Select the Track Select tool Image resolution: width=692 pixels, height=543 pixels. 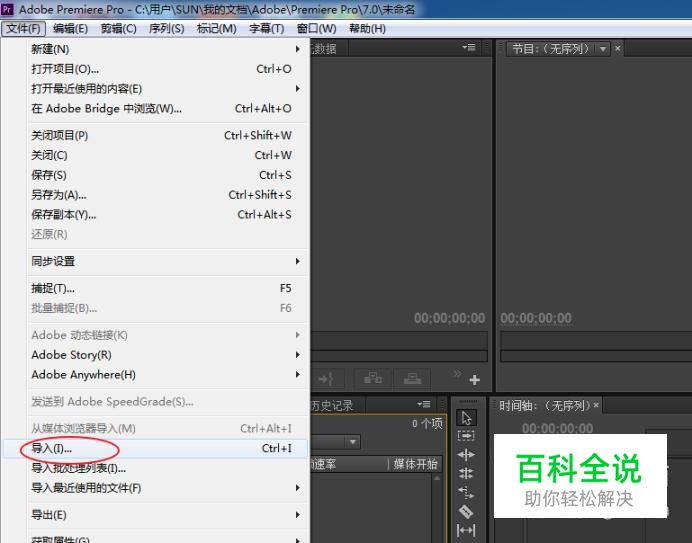point(466,436)
